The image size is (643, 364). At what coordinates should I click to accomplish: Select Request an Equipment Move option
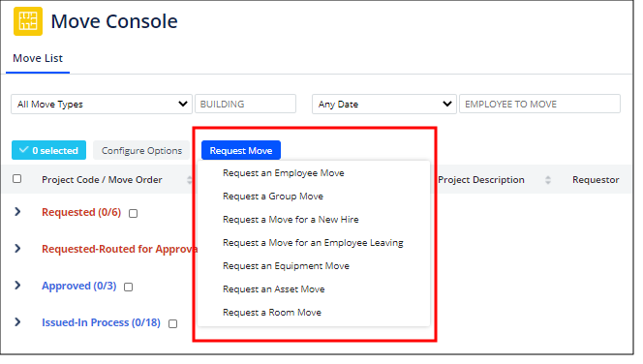(286, 266)
